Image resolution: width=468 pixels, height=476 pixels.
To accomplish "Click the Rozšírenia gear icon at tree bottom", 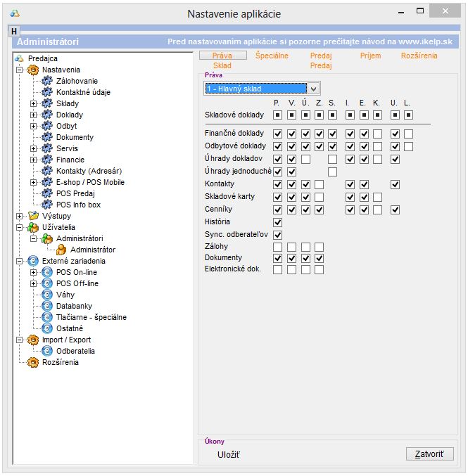I will pos(32,362).
